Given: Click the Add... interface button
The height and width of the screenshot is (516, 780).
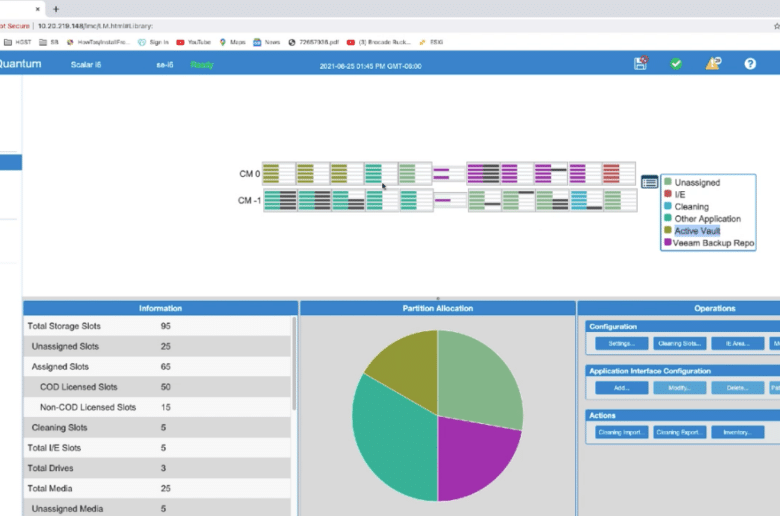Looking at the screenshot, I should pos(621,388).
